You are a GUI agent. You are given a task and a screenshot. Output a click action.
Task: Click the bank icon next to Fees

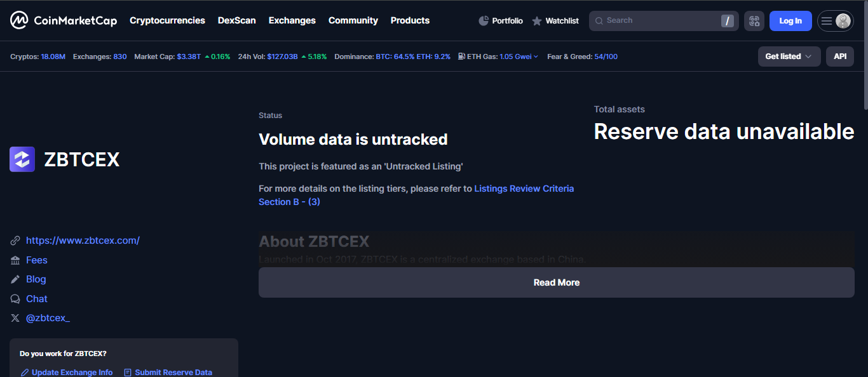pos(15,260)
